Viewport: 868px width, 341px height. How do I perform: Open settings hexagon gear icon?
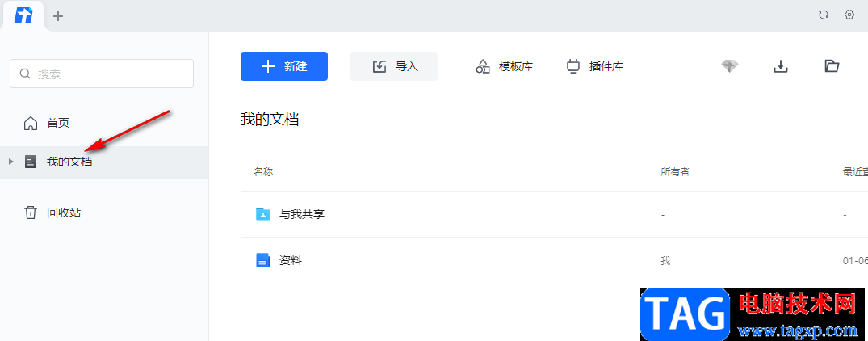pyautogui.click(x=849, y=15)
